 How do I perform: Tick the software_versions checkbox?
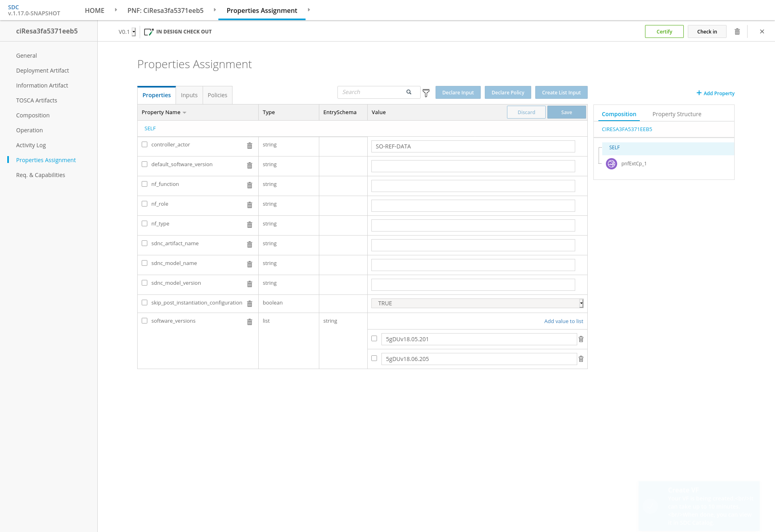click(x=145, y=321)
